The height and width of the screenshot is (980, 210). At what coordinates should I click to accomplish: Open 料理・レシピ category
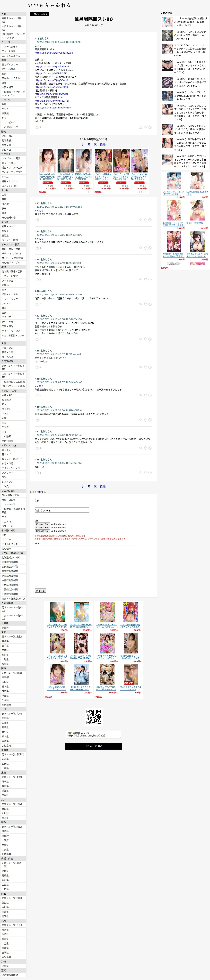pyautogui.click(x=13, y=227)
